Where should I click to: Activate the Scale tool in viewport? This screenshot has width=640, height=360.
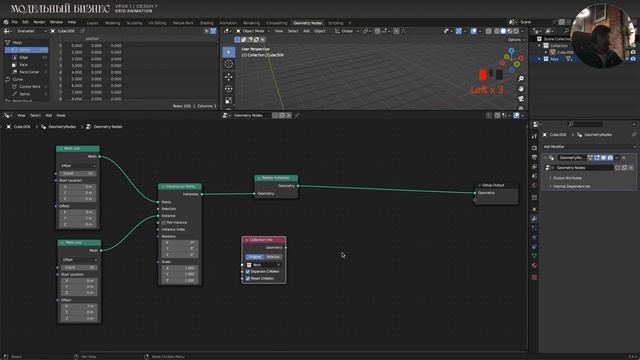[229, 100]
